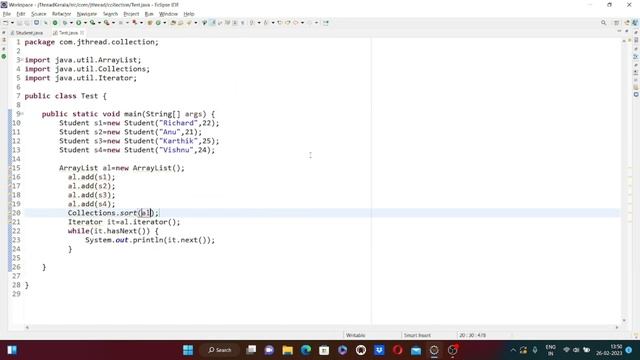Open the Source menu

pyautogui.click(x=39, y=14)
